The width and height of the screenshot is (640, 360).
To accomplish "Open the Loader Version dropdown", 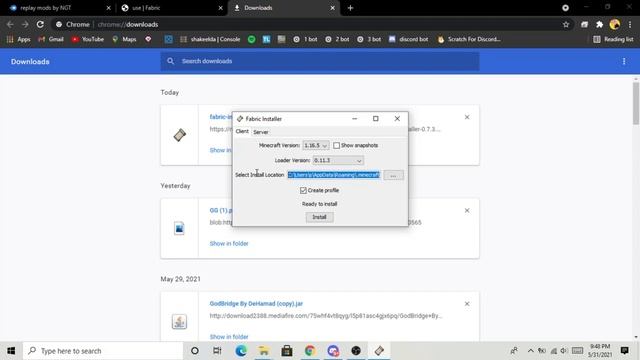I will 338,160.
